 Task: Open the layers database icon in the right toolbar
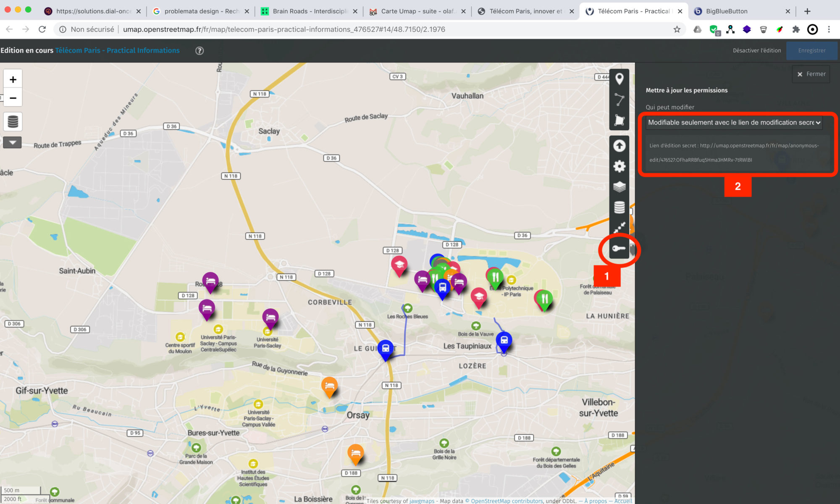[x=619, y=207]
